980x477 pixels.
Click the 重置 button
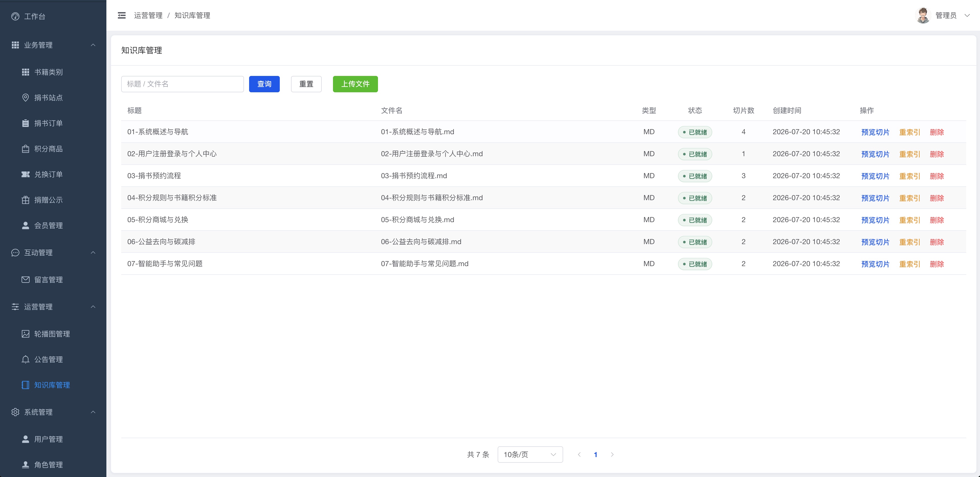306,84
